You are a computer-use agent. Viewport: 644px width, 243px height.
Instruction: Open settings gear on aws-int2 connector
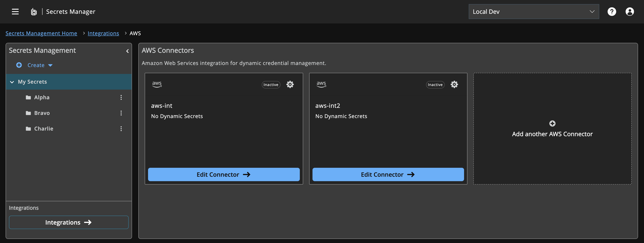(x=454, y=84)
